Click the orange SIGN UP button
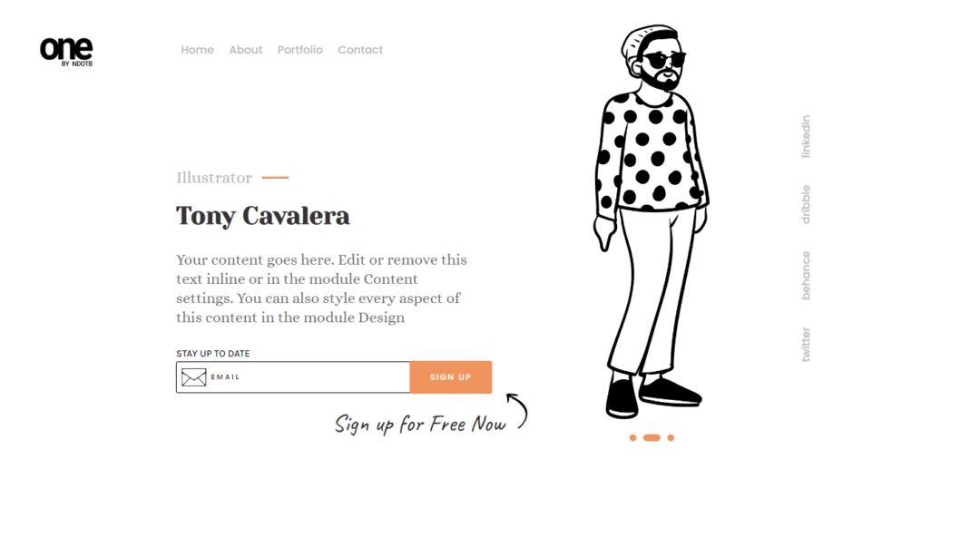This screenshot has width=980, height=547. (451, 377)
